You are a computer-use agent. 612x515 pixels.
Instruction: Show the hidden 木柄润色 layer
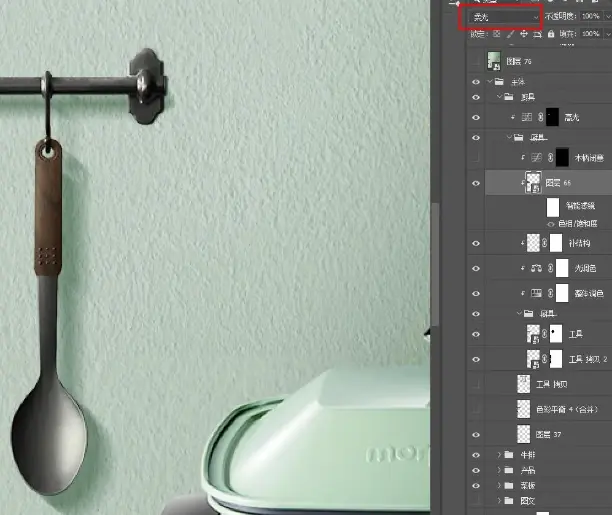(476, 157)
